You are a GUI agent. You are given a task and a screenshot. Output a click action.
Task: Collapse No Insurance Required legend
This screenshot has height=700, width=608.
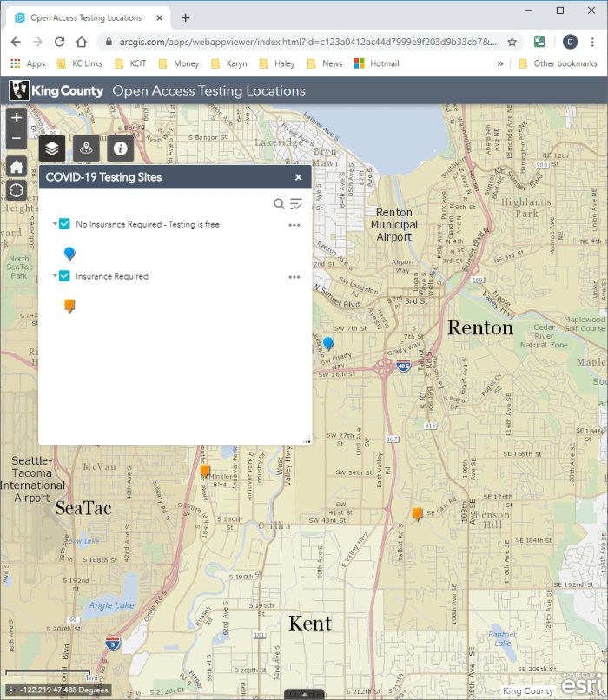coord(53,224)
